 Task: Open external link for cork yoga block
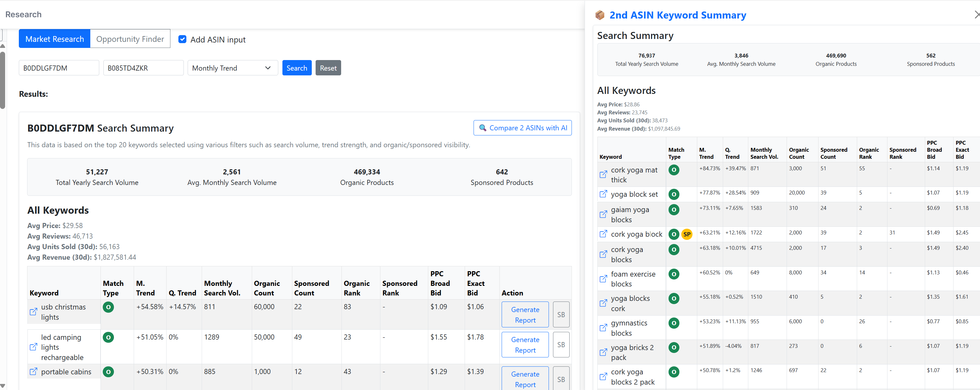click(x=603, y=234)
